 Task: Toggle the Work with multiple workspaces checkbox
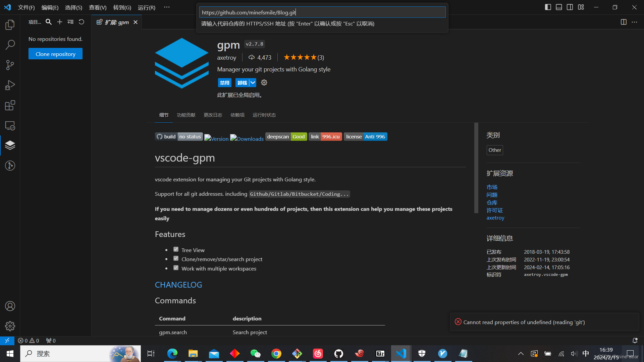(x=176, y=268)
